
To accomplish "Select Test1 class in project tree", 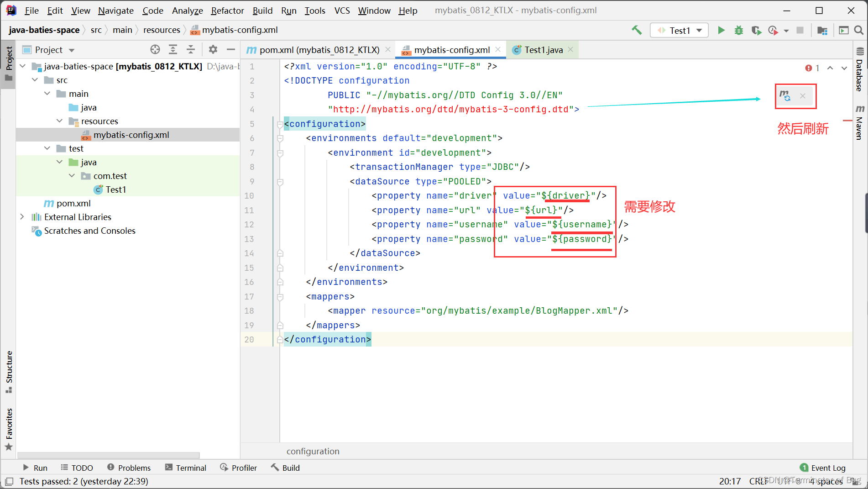I will click(x=128, y=189).
